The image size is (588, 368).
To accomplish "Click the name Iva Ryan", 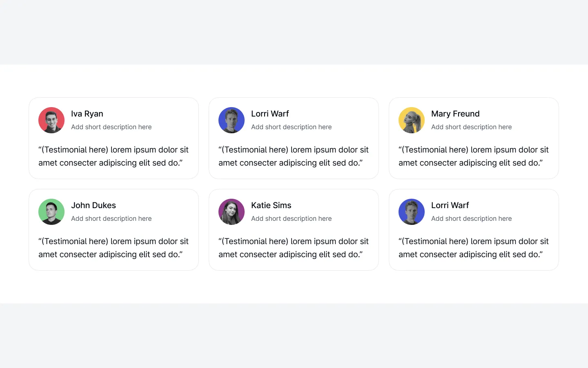I will tap(87, 114).
